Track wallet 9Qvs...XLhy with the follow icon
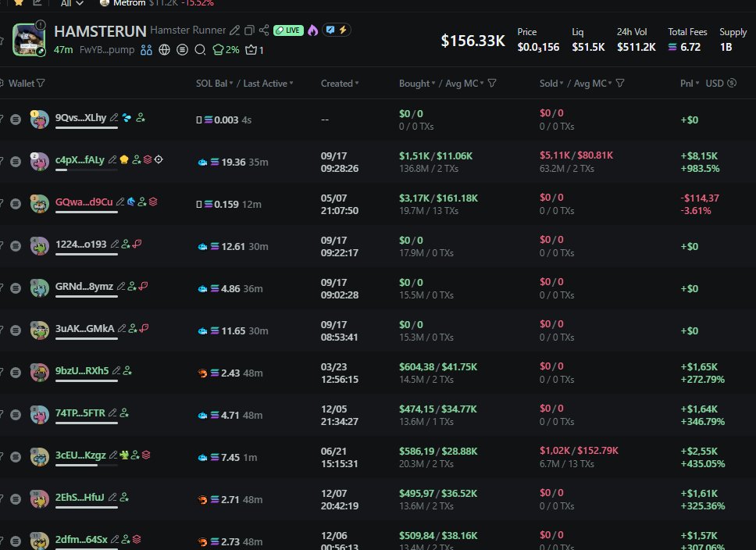Image resolution: width=756 pixels, height=550 pixels. [141, 117]
